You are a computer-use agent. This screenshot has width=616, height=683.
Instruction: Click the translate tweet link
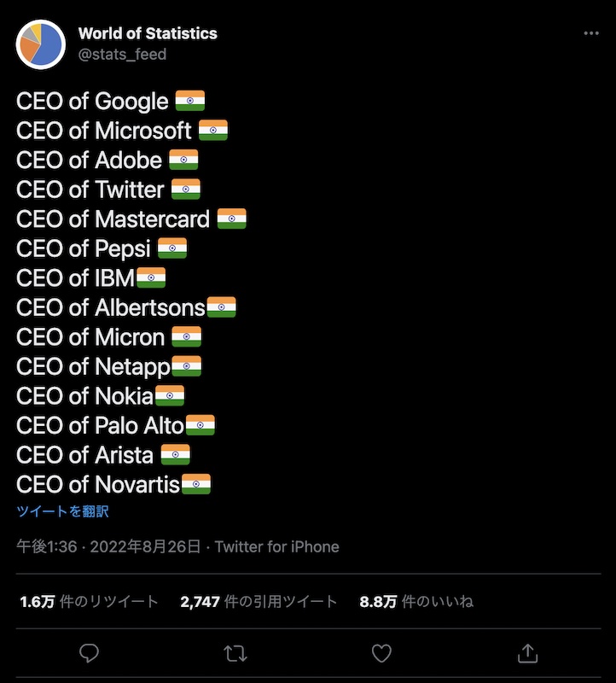point(62,511)
